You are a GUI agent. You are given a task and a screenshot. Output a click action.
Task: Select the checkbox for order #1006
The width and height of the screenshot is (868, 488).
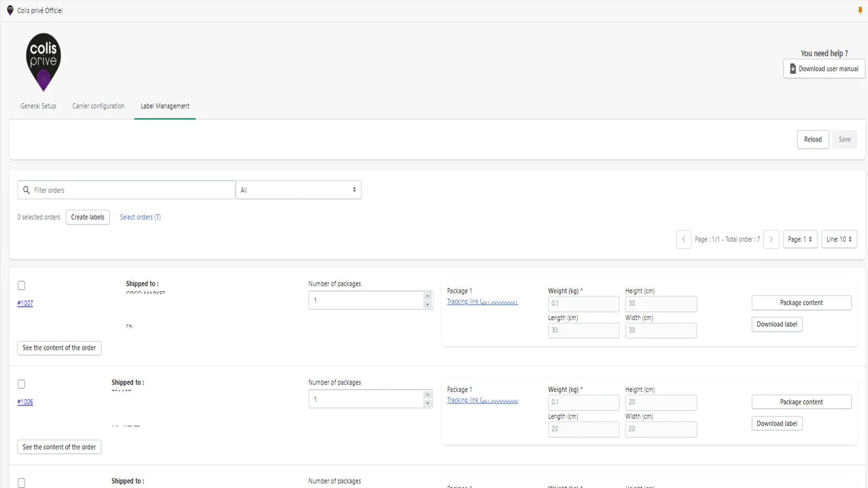[x=22, y=384]
